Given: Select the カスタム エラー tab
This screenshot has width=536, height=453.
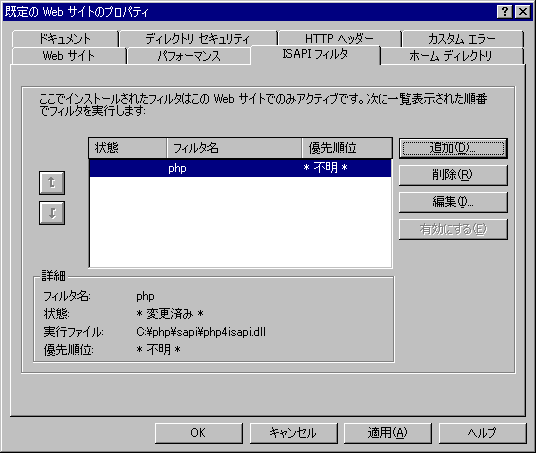Looking at the screenshot, I should click(463, 39).
